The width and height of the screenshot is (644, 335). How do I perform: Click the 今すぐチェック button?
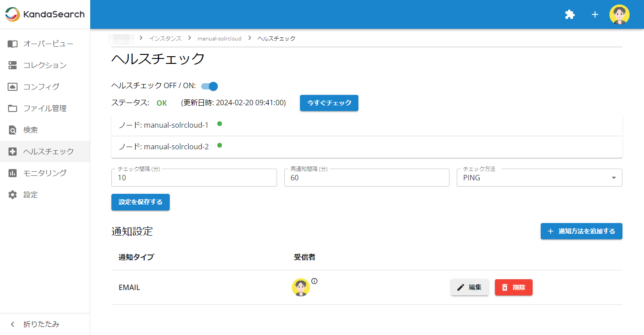[329, 103]
